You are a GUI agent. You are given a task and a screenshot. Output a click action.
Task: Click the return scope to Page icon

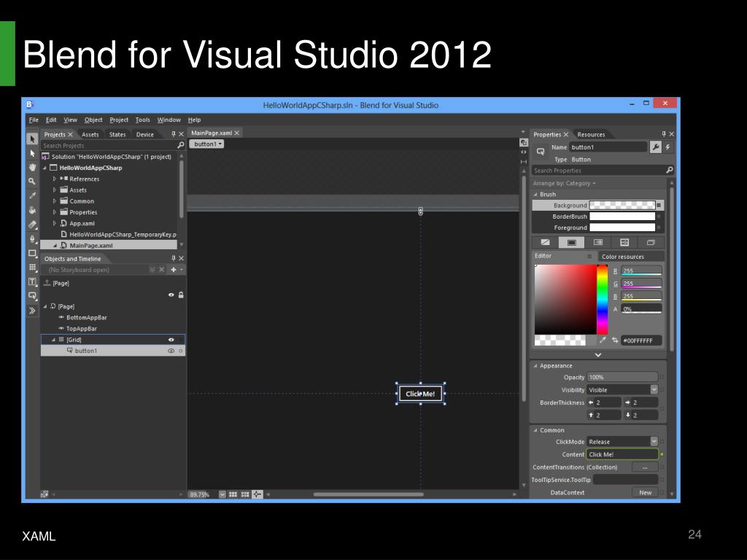[47, 283]
